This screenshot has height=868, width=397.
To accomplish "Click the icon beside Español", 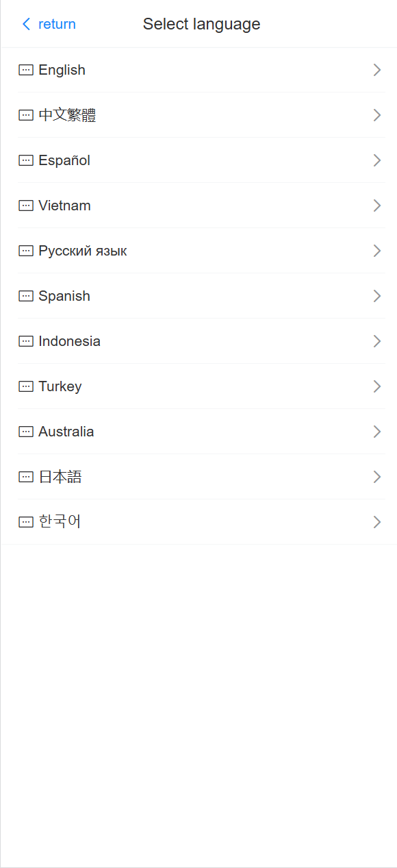I will click(26, 160).
